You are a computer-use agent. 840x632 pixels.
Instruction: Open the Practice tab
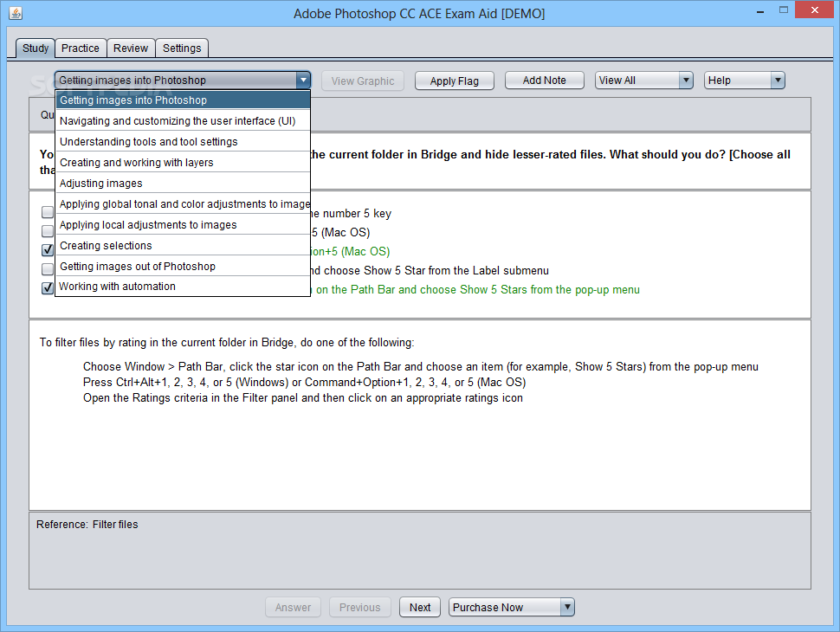pyautogui.click(x=81, y=48)
